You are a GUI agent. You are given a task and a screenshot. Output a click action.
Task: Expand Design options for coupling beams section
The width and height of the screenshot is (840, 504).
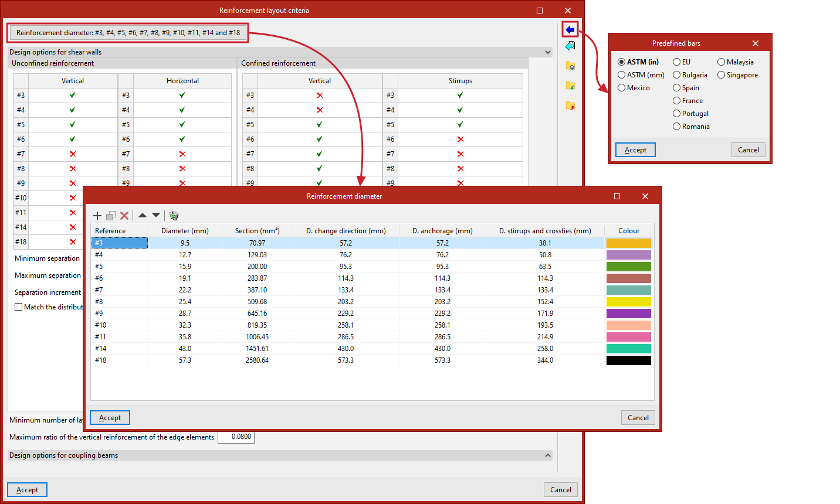(548, 455)
